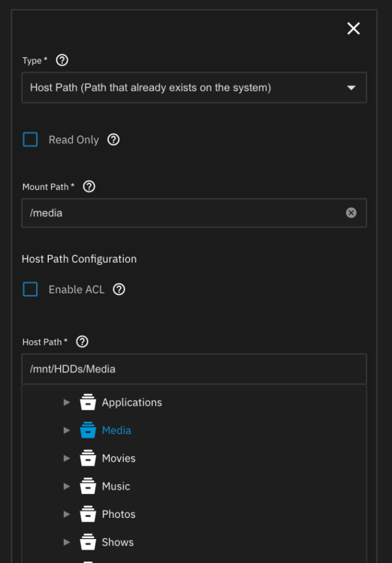The image size is (392, 563).
Task: Expand the Media dataset
Action: click(x=67, y=430)
